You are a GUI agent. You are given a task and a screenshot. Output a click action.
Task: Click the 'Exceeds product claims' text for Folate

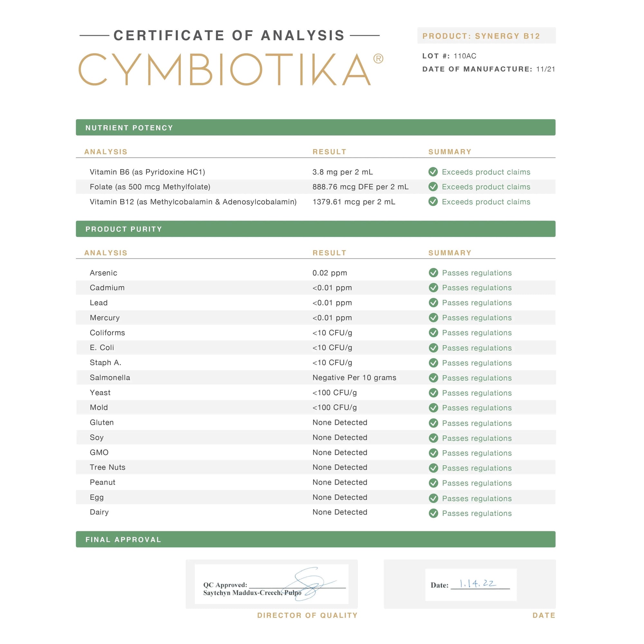click(x=486, y=187)
